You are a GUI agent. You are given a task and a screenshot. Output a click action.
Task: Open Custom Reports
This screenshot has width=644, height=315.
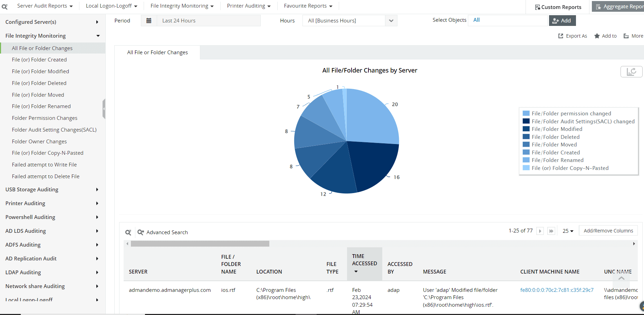[x=557, y=7]
